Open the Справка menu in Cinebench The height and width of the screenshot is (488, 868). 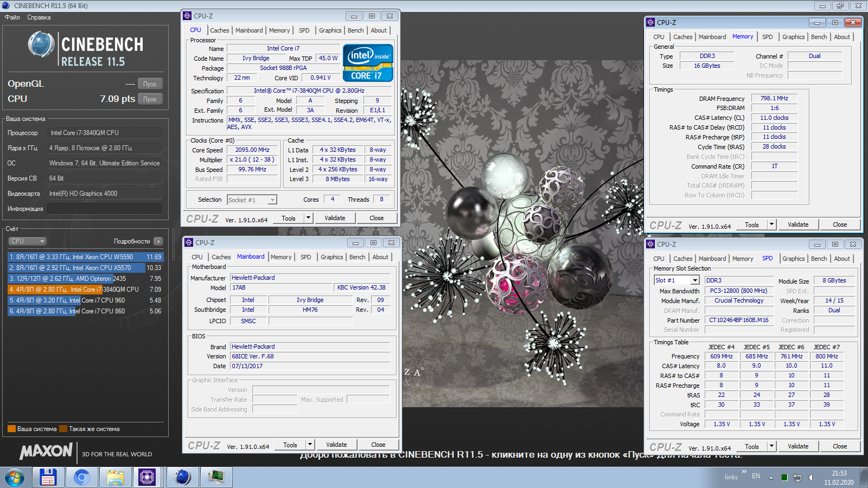39,17
